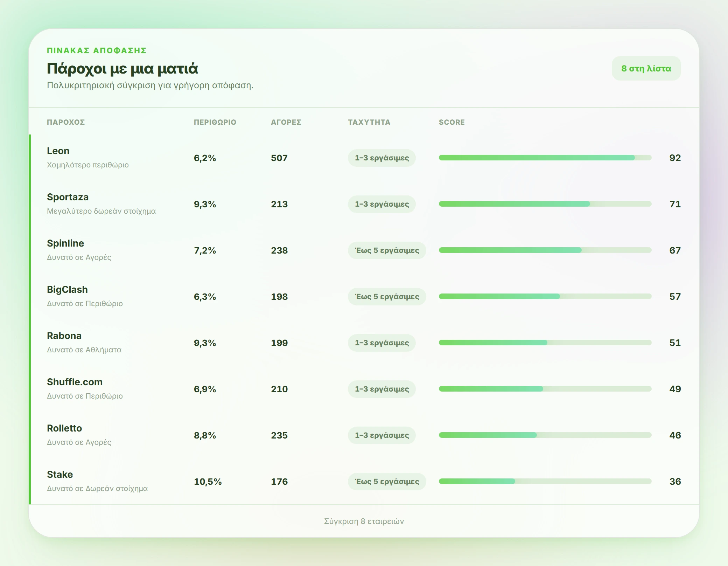Click "Δυνατό σε Αγορές" under Rolletto
The image size is (728, 566).
[79, 442]
